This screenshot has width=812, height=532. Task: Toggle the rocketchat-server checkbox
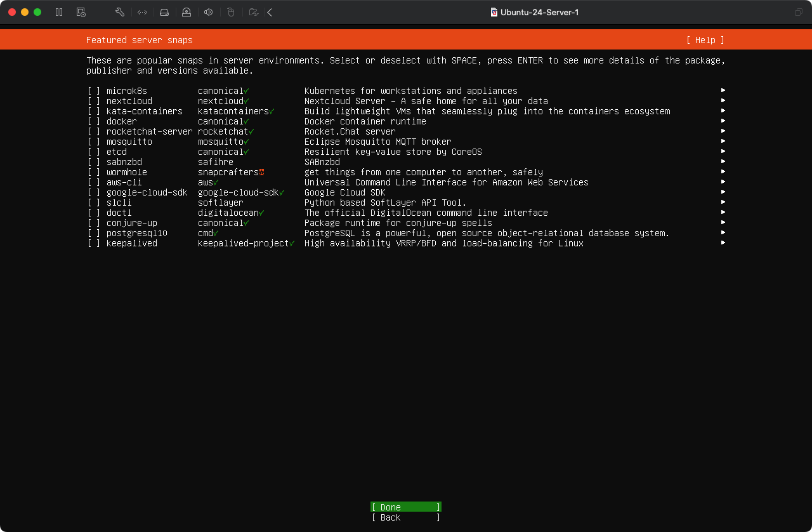(x=94, y=131)
